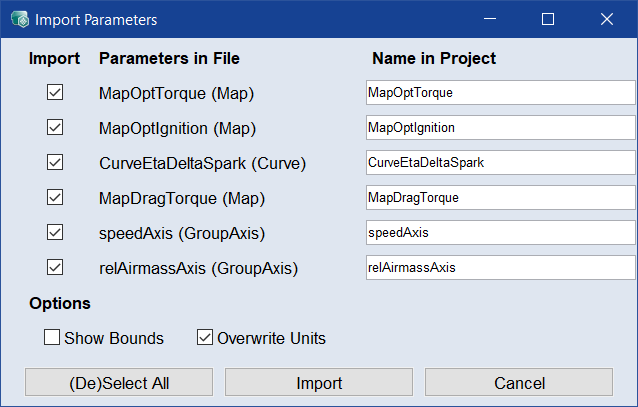Click the MapOptIgnition name input field
This screenshot has height=407, width=638.
click(x=500, y=128)
